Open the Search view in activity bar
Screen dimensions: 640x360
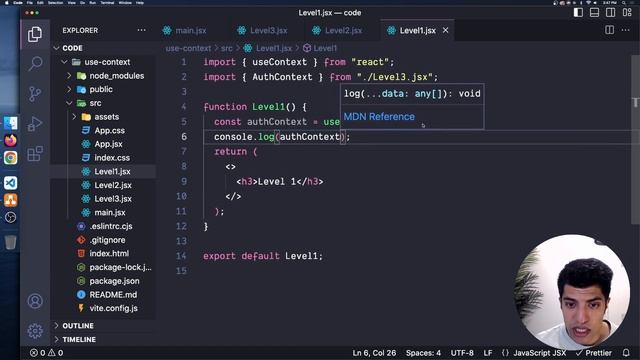tap(35, 64)
